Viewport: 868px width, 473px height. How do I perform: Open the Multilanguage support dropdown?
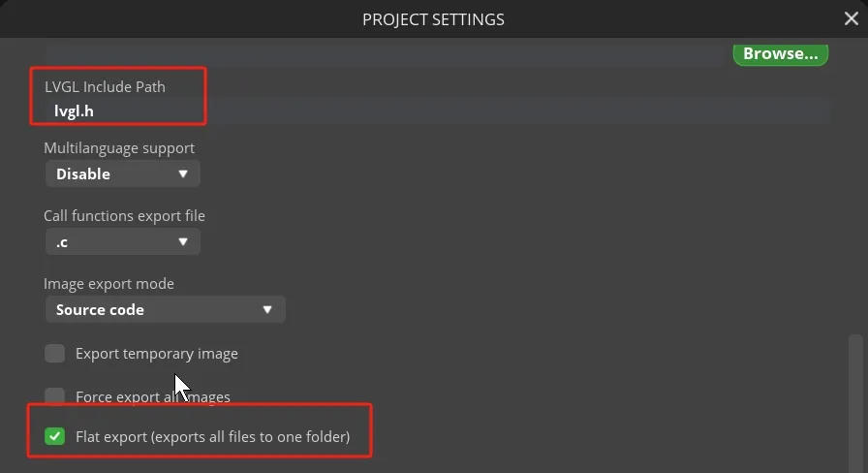tap(122, 174)
